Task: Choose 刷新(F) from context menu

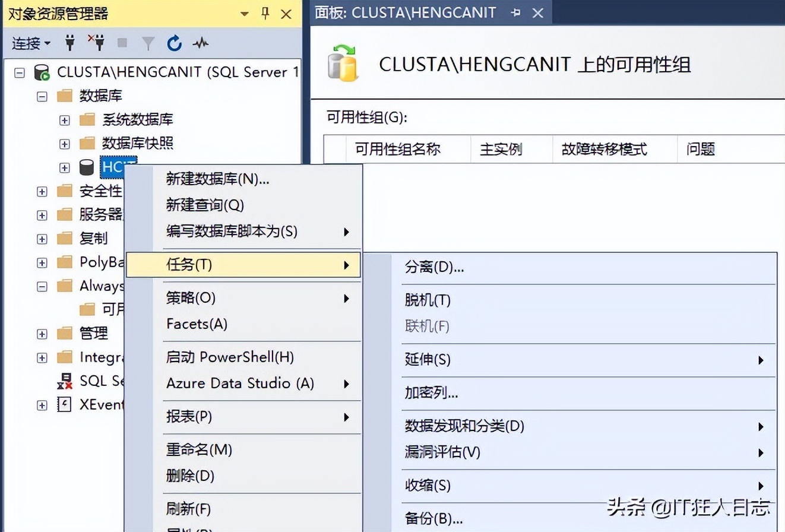Action: pyautogui.click(x=243, y=509)
